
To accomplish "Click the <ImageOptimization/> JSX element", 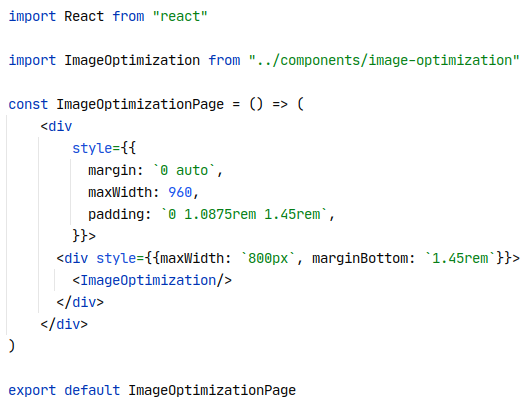I will [x=152, y=280].
